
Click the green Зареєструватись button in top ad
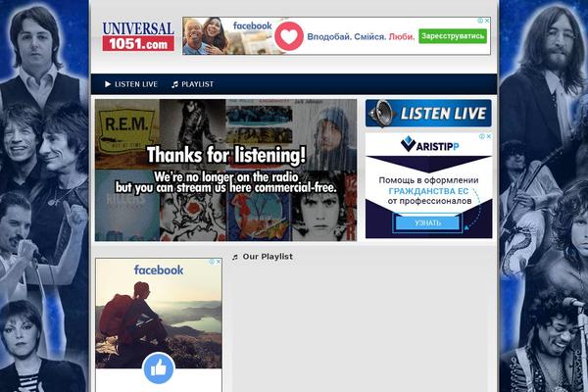[453, 36]
